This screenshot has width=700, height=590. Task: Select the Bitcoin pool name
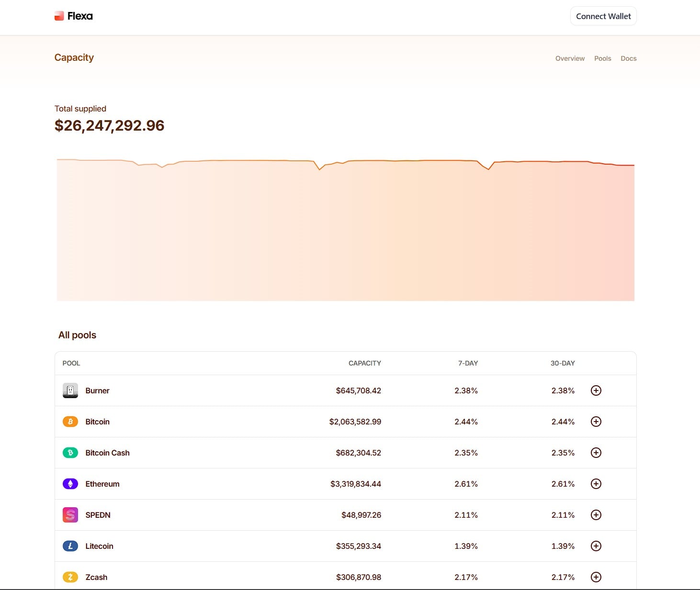tap(97, 422)
